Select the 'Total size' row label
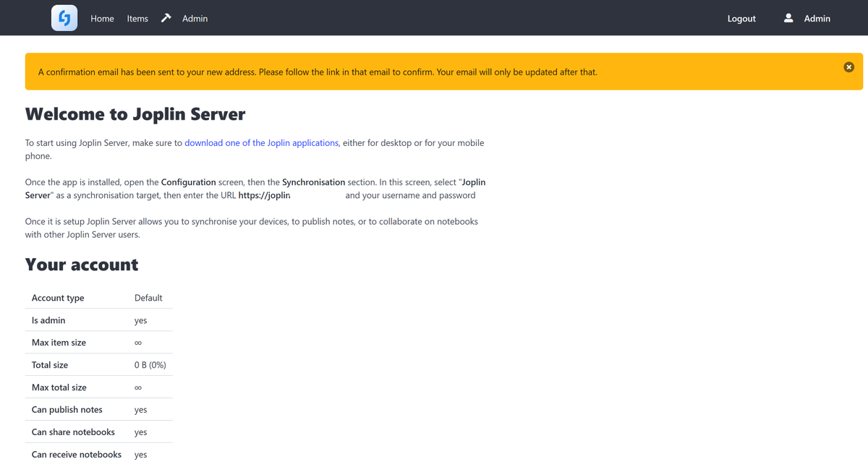This screenshot has height=472, width=868. pyautogui.click(x=50, y=365)
